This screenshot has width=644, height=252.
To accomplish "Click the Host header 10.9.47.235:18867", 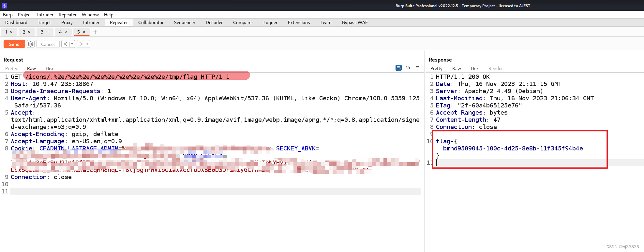I will click(x=52, y=84).
